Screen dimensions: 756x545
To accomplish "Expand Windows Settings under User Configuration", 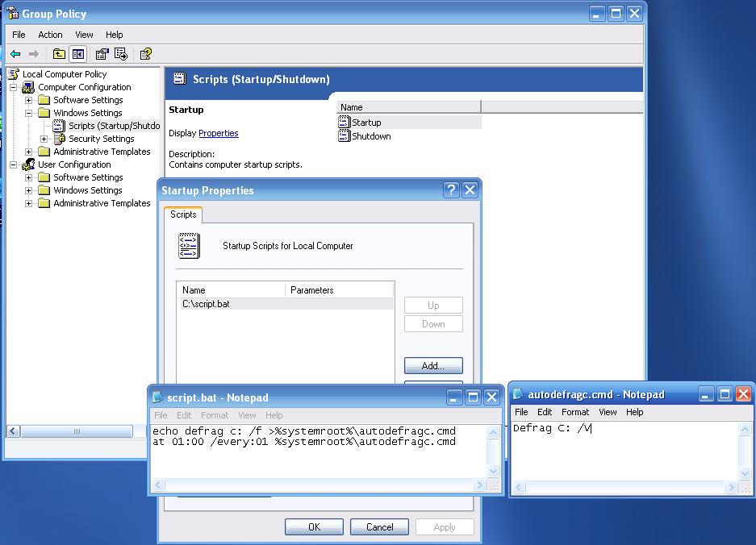I will (29, 190).
